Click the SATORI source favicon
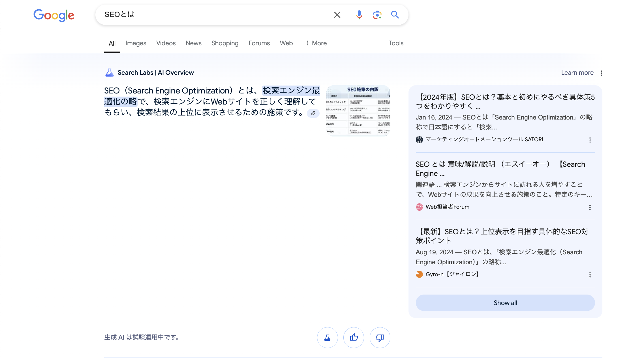Image resolution: width=644 pixels, height=358 pixels. click(419, 139)
